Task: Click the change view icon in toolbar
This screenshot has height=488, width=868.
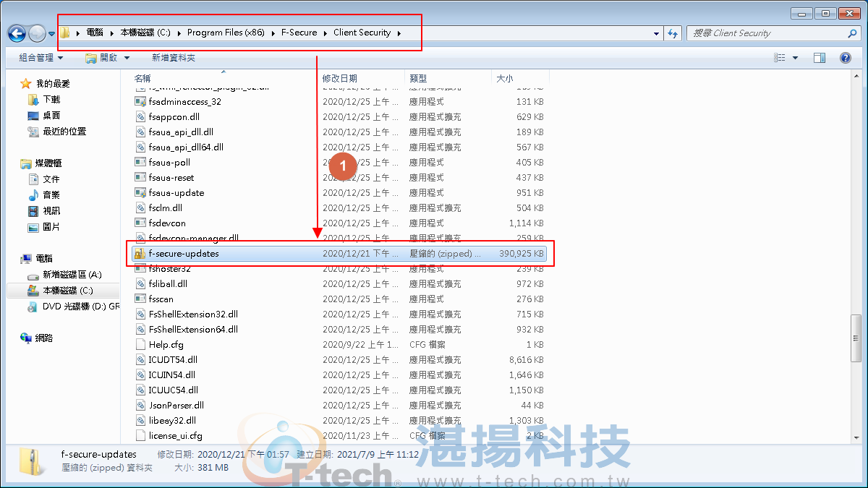Action: (779, 58)
